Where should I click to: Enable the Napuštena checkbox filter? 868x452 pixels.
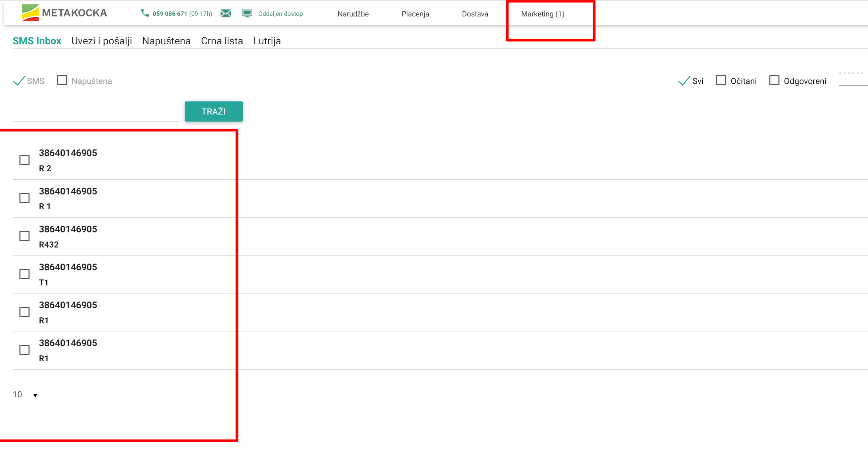click(x=62, y=81)
